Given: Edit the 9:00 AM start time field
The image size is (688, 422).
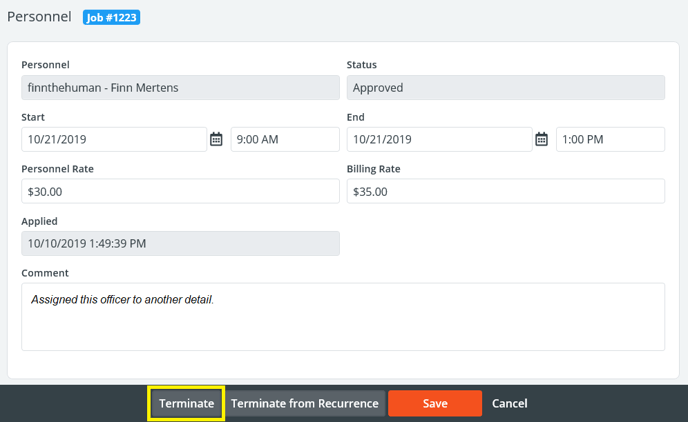Looking at the screenshot, I should pos(285,140).
